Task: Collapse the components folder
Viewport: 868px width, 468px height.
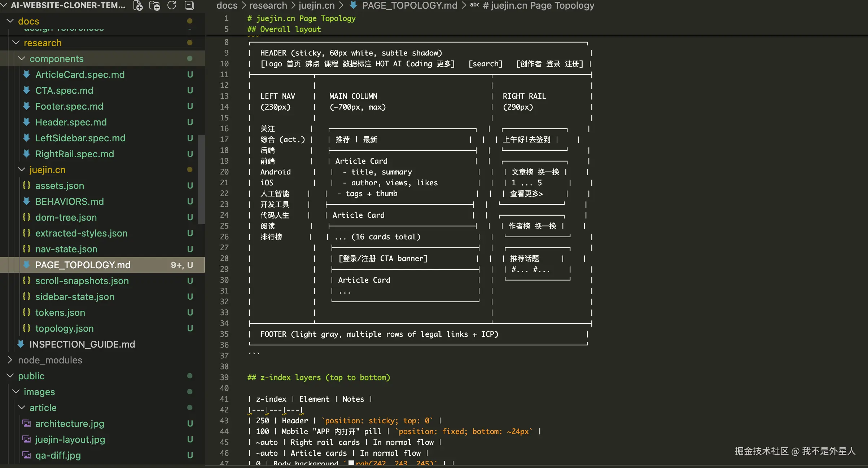Action: [x=22, y=58]
